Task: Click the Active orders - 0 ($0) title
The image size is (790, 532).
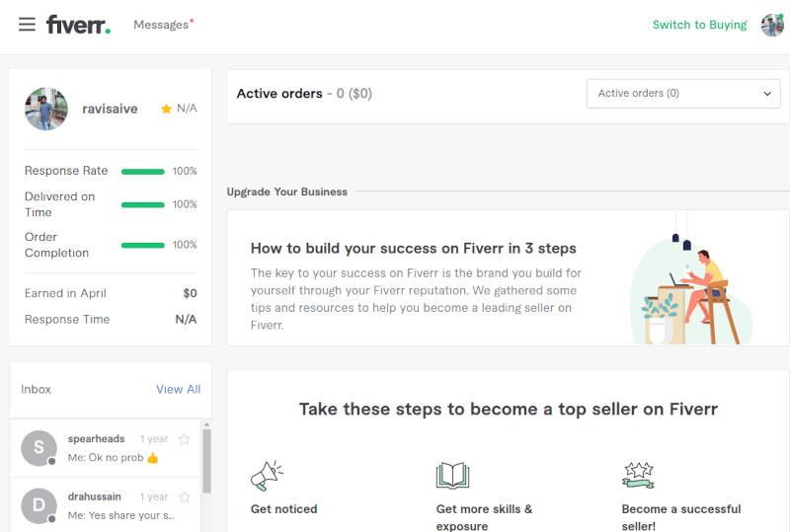Action: (x=304, y=94)
